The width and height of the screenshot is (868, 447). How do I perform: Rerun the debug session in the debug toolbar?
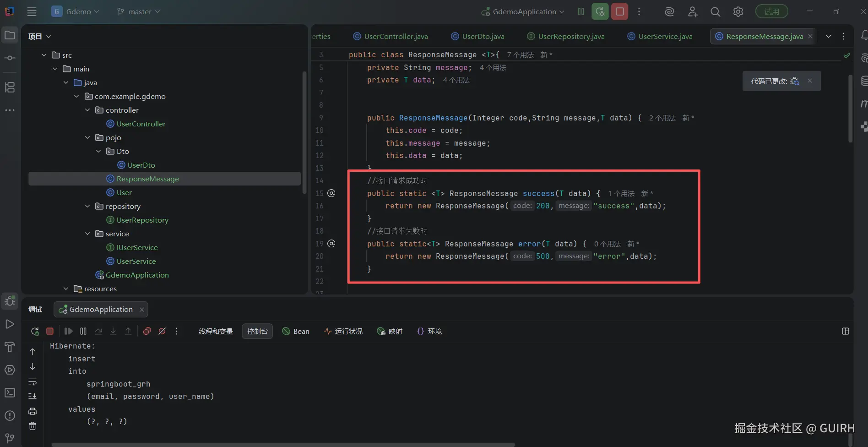(35, 331)
